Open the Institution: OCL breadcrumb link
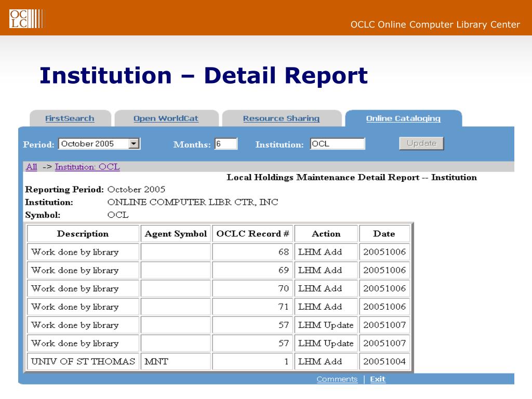The image size is (532, 399). pos(87,167)
